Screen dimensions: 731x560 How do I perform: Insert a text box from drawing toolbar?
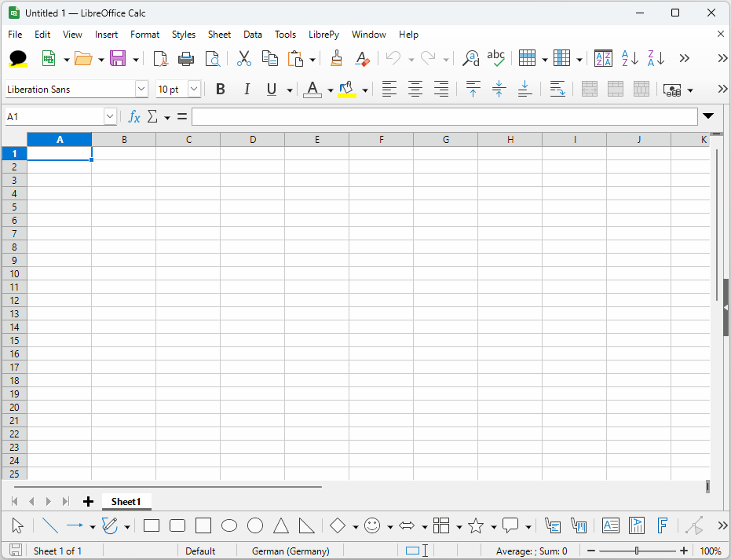coord(610,525)
